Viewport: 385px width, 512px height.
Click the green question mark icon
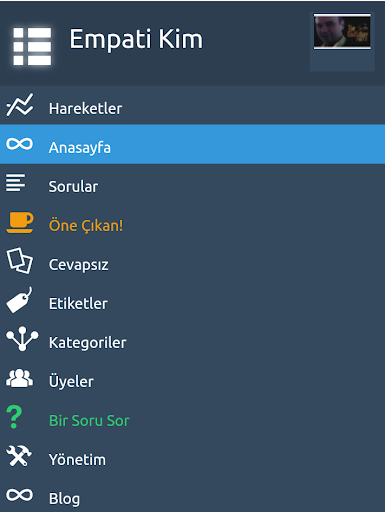coord(14,417)
